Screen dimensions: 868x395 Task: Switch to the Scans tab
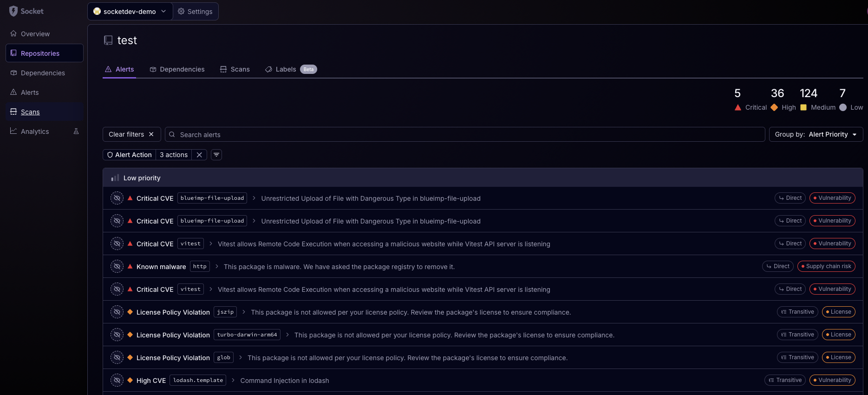click(235, 69)
